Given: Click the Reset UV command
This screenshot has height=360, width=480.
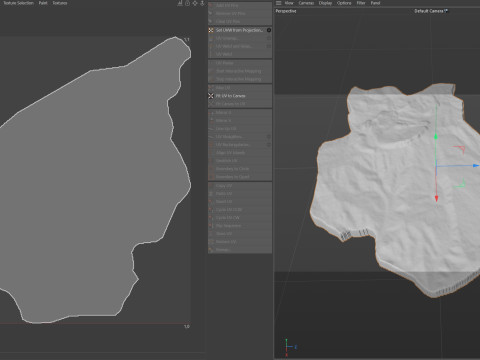Looking at the screenshot, I should click(x=240, y=202).
